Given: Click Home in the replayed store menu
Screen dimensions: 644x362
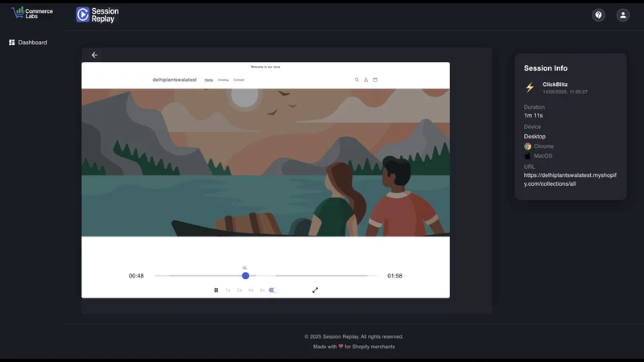Looking at the screenshot, I should (x=208, y=80).
